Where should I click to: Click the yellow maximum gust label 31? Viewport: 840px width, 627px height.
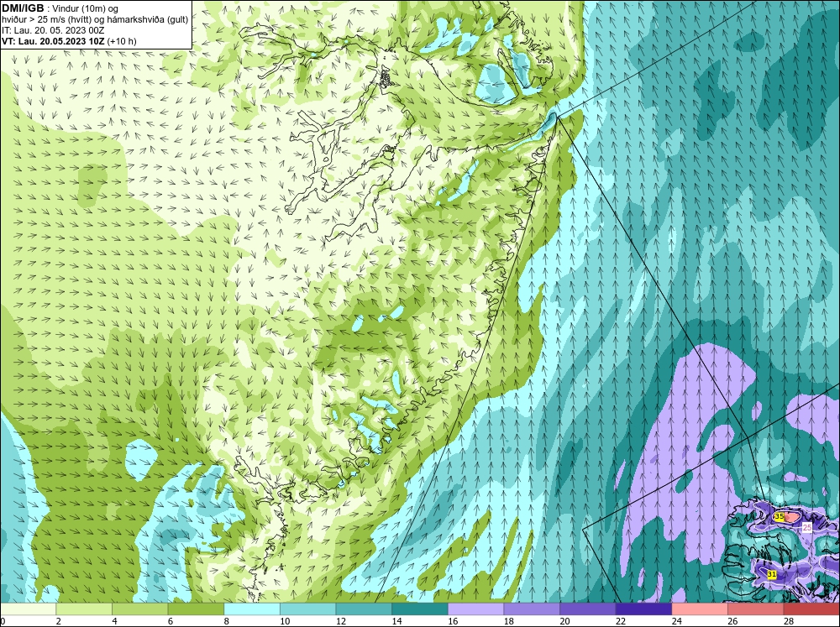coord(771,574)
